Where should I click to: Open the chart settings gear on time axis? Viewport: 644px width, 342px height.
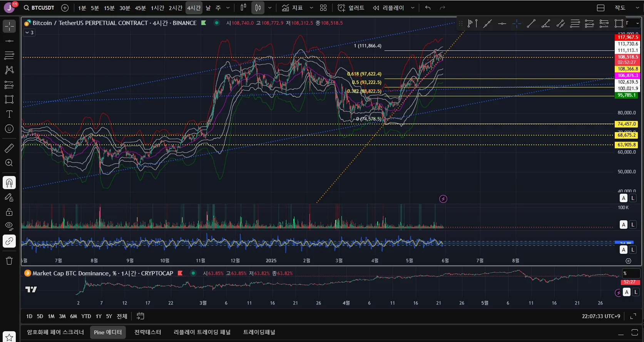click(628, 261)
